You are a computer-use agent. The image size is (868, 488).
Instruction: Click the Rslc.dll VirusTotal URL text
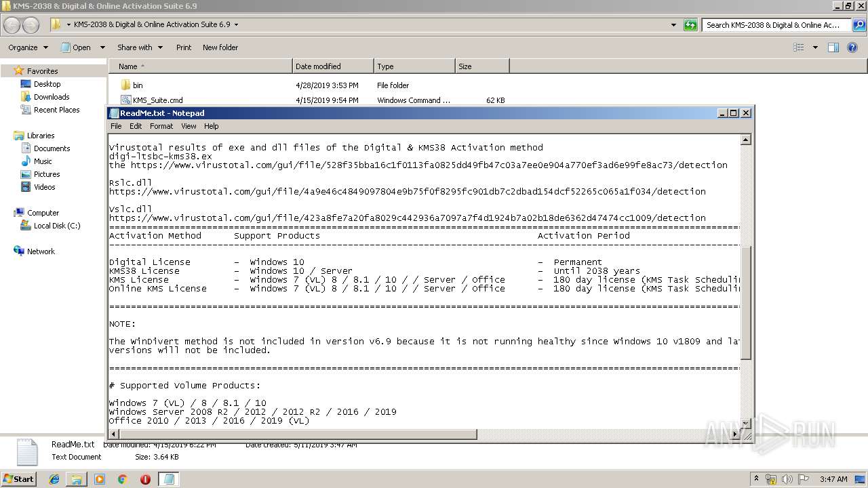(408, 192)
